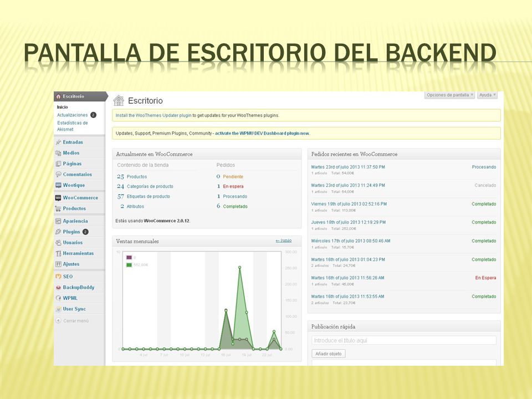Open Estadísticas de Akismet
The image size is (532, 399).
coord(72,126)
